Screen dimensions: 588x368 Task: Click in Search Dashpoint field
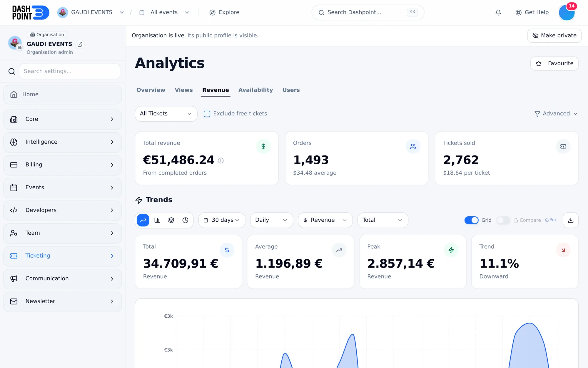(x=368, y=12)
